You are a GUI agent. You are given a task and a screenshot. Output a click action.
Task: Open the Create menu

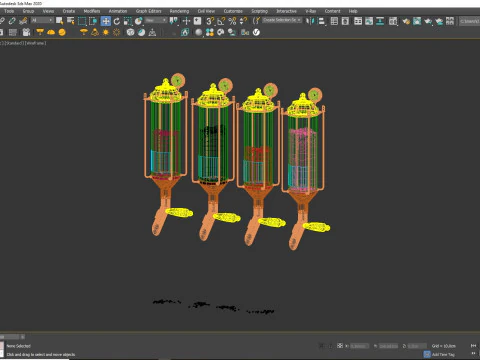point(69,11)
